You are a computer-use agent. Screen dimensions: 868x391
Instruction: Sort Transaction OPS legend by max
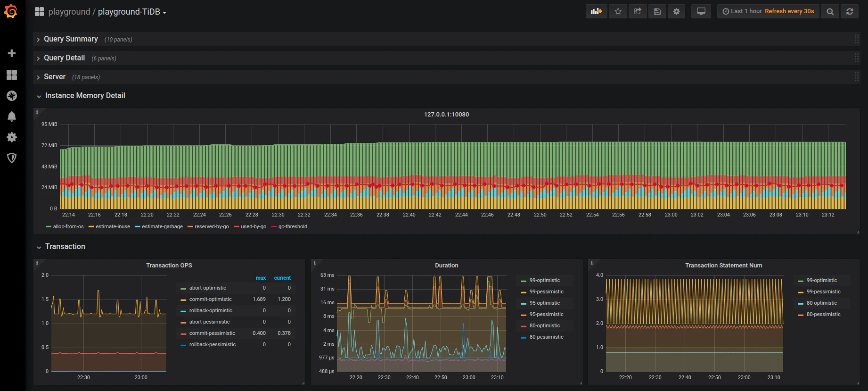(261, 278)
